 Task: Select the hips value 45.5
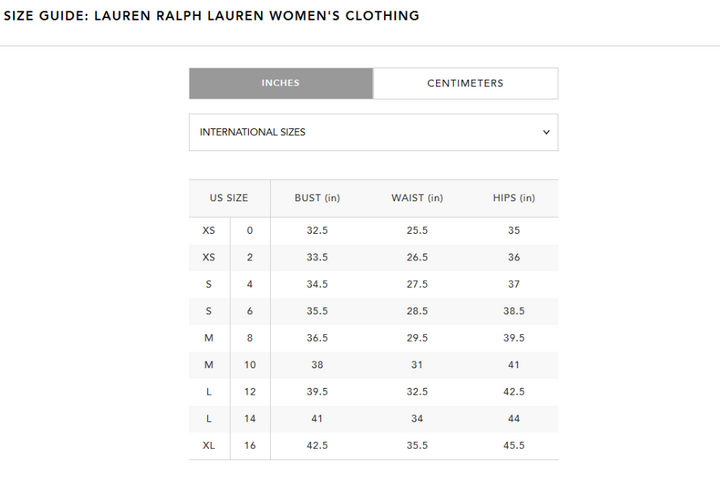(514, 446)
